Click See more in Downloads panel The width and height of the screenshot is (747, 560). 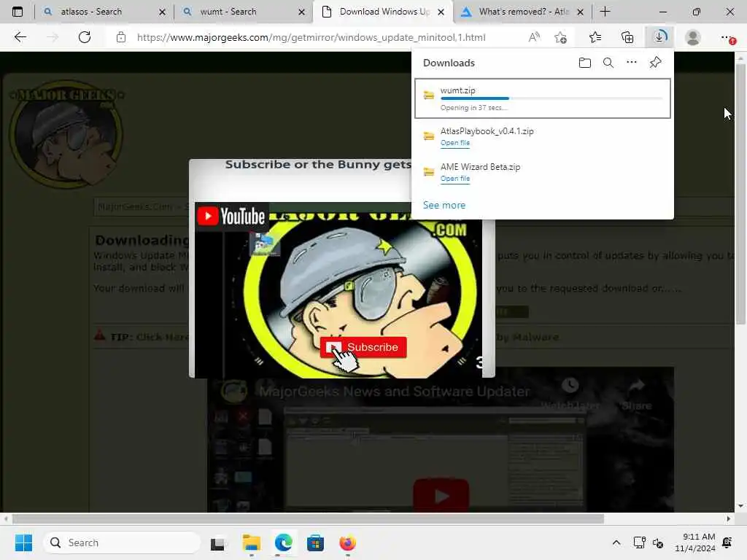click(x=444, y=205)
